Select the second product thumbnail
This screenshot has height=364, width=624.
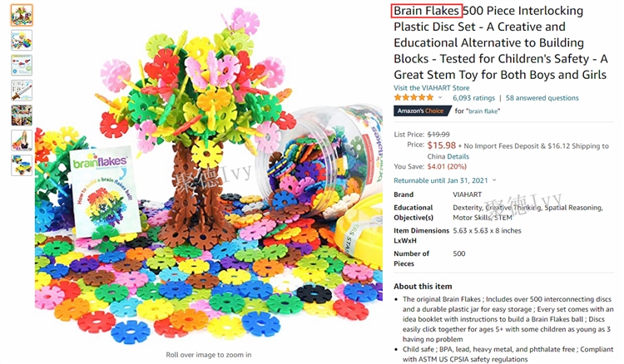[x=22, y=40]
